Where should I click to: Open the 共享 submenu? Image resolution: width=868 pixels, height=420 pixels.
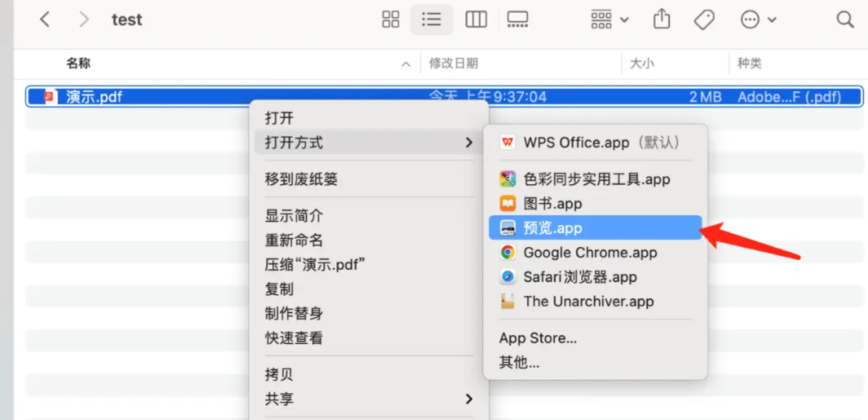[x=370, y=399]
